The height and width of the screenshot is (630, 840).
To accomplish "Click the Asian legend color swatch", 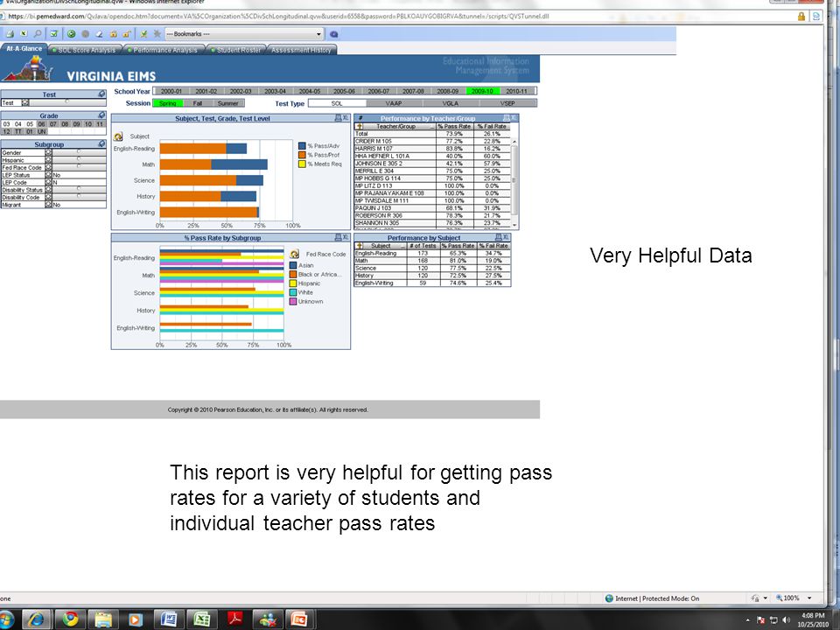I will [x=293, y=265].
